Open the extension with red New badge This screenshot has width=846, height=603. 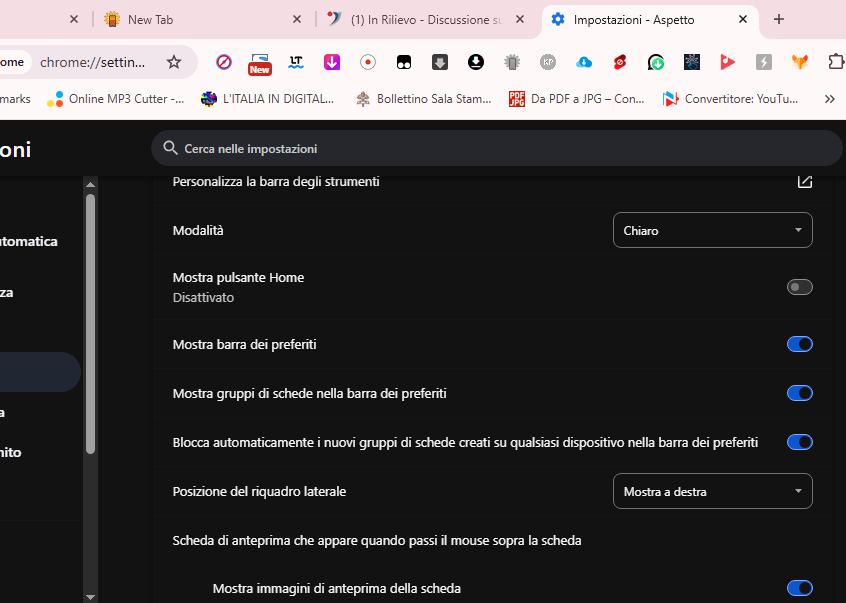260,63
